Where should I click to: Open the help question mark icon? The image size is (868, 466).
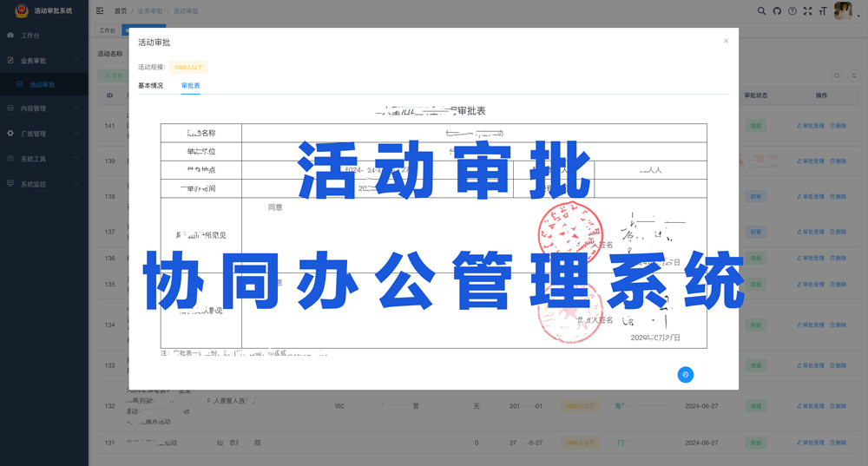[x=792, y=10]
